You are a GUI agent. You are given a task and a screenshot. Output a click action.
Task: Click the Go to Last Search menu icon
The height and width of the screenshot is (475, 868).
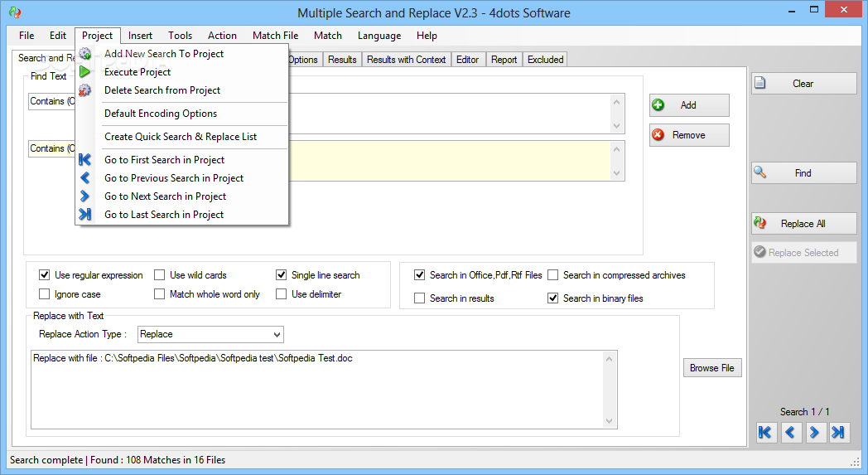[84, 215]
